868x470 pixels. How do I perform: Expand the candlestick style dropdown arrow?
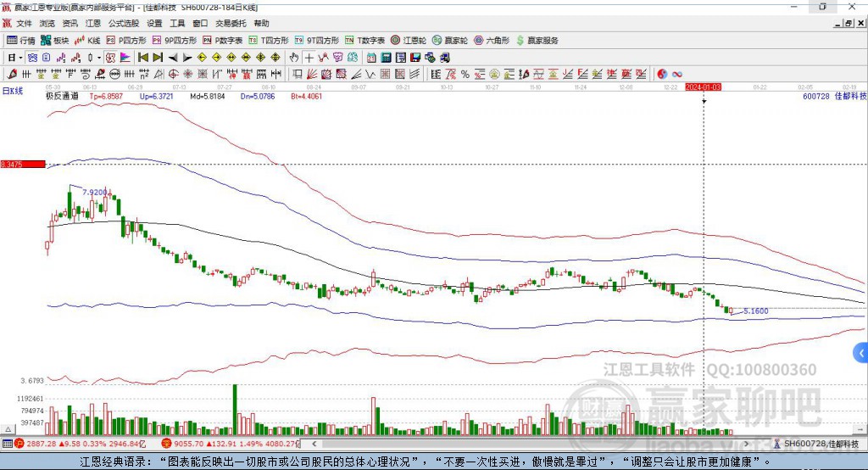click(99, 57)
